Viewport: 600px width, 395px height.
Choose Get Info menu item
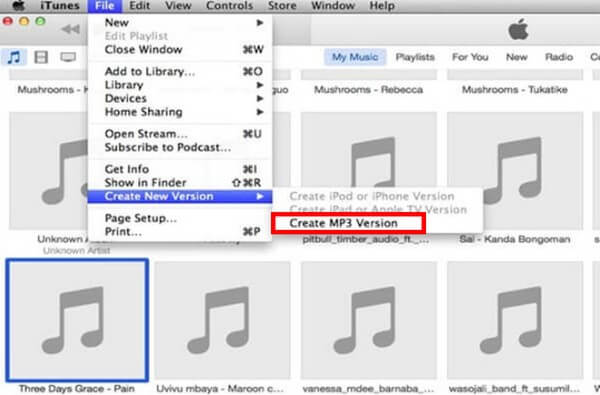click(x=180, y=169)
